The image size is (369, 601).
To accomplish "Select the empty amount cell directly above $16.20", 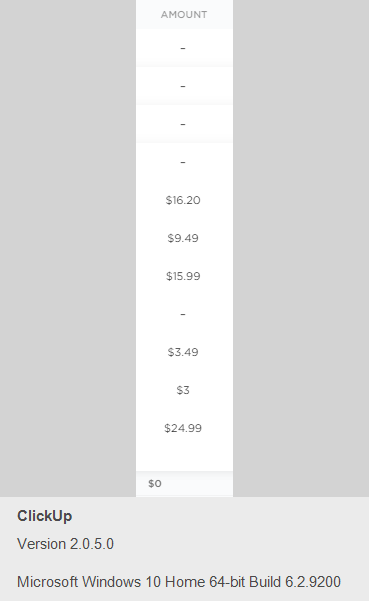I will pyautogui.click(x=184, y=162).
